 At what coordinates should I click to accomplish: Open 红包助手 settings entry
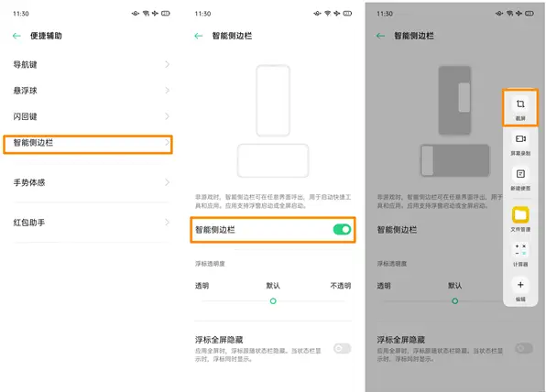pos(92,223)
